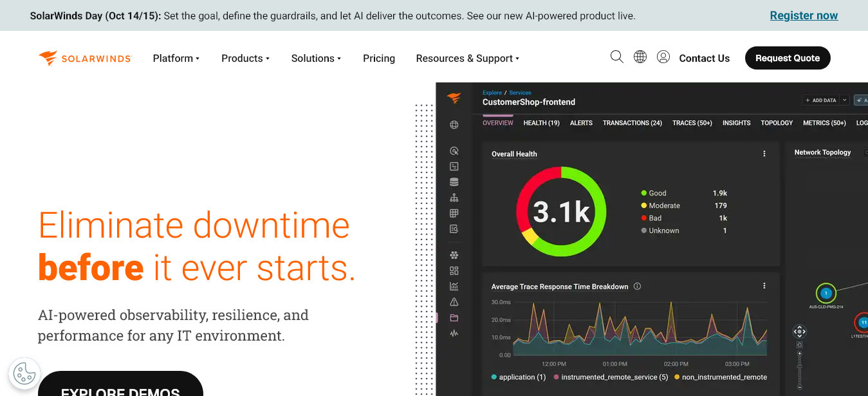Expand Resources & Support menu
Screen dimensions: 868x396
point(468,58)
